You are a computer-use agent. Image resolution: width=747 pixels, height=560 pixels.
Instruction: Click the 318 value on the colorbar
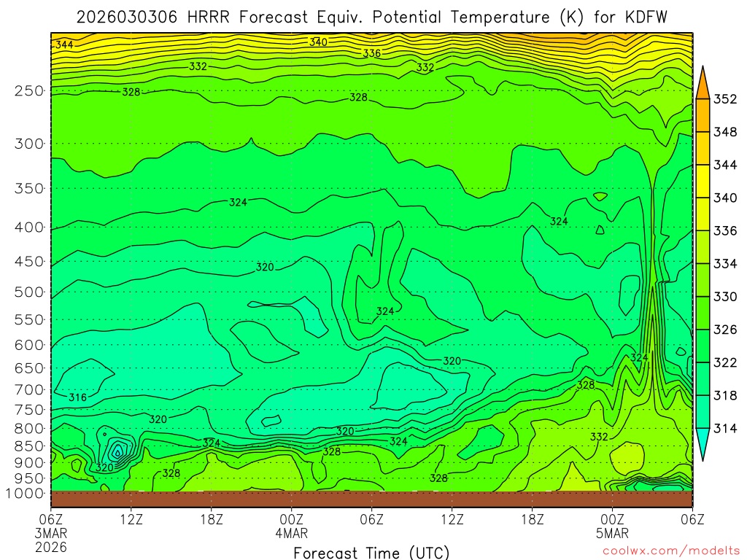pyautogui.click(x=725, y=396)
